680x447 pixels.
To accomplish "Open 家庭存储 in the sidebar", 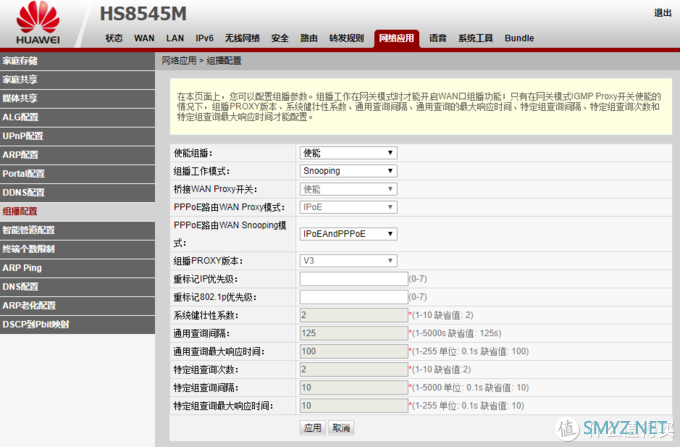I will [77, 61].
